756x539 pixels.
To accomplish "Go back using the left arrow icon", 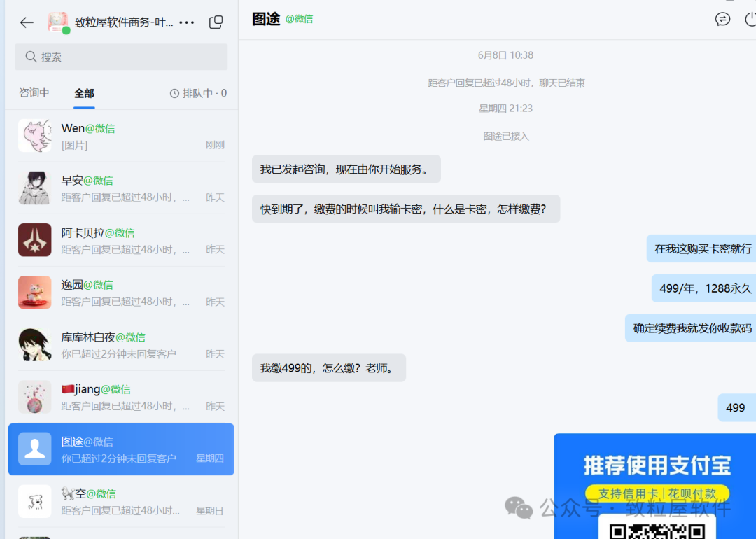I will (x=27, y=22).
